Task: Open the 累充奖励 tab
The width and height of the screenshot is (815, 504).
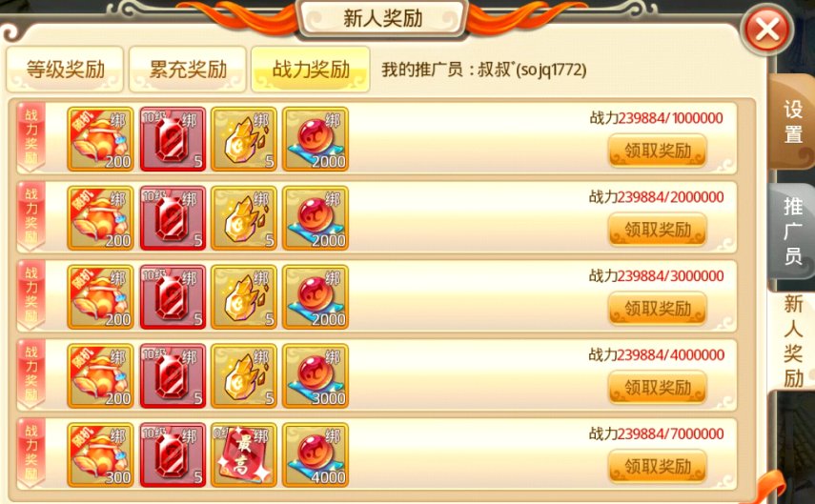Action: click(x=188, y=70)
